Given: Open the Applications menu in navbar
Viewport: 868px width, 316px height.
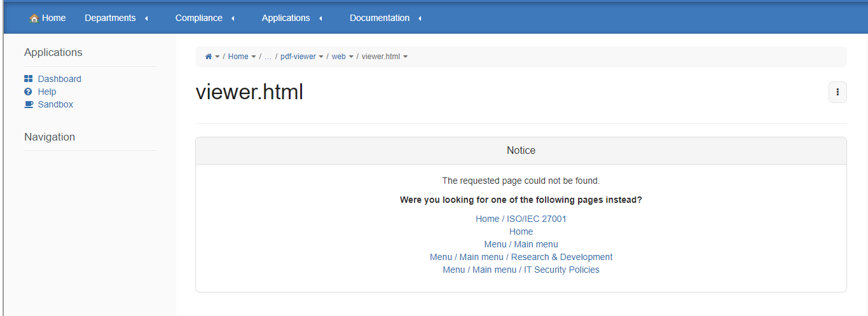Looking at the screenshot, I should (x=286, y=18).
